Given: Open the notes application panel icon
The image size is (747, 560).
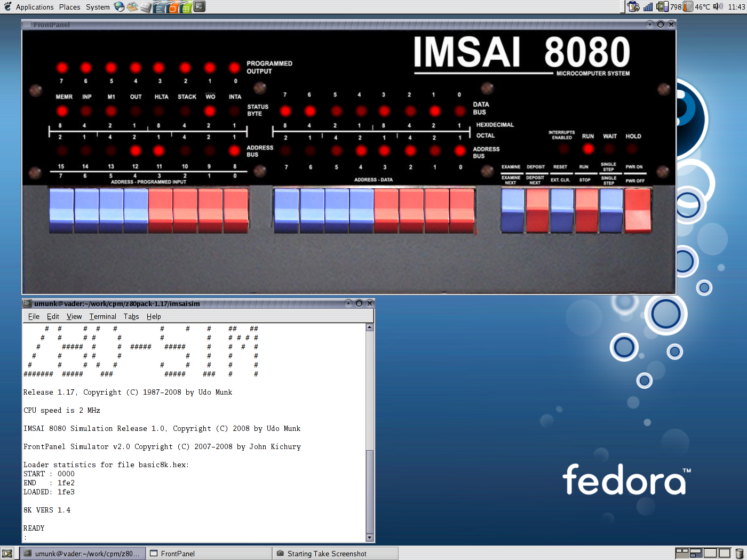Looking at the screenshot, I should point(145,7).
